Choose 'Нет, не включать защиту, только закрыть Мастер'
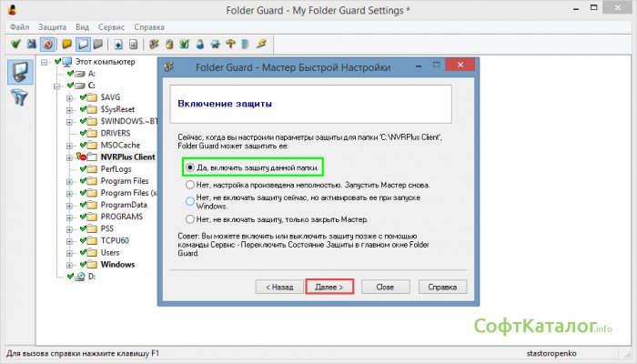The image size is (637, 364). pos(189,219)
